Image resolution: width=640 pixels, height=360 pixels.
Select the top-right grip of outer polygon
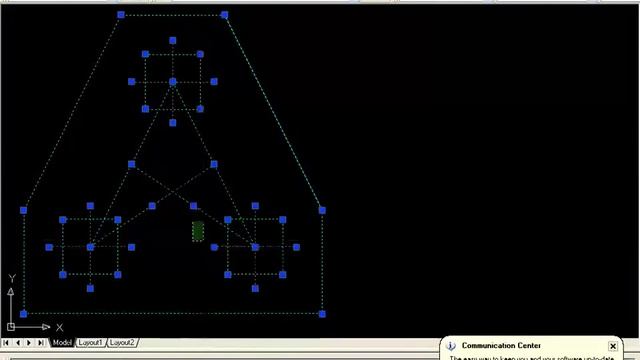click(224, 15)
